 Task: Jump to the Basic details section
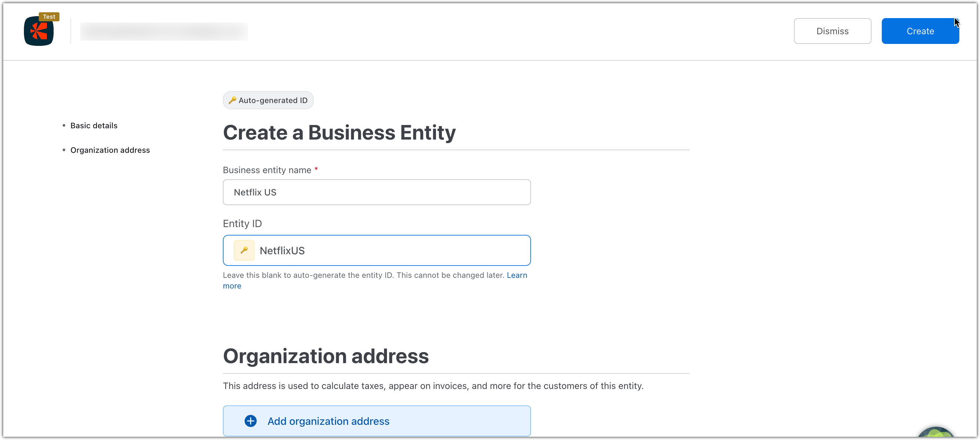coord(94,126)
